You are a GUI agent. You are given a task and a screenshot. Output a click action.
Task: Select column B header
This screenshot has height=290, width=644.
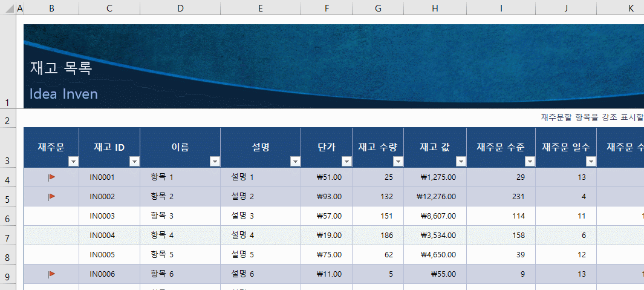[51, 8]
